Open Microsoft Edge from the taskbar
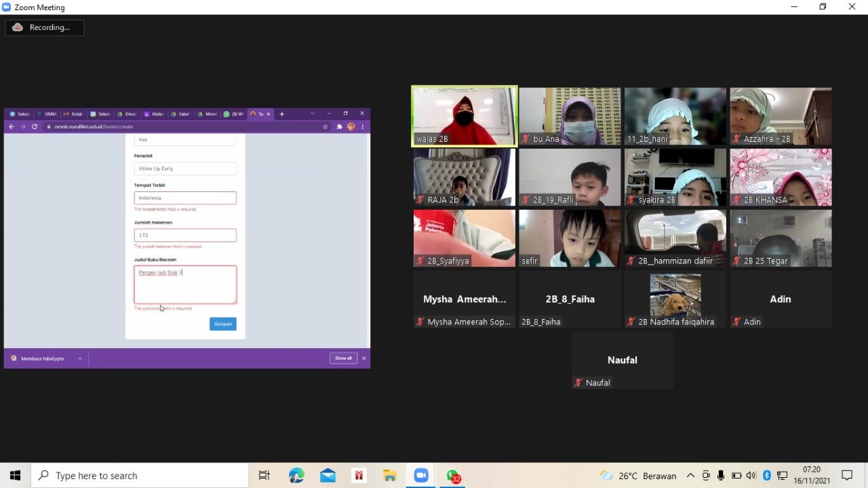The image size is (868, 488). 296,476
